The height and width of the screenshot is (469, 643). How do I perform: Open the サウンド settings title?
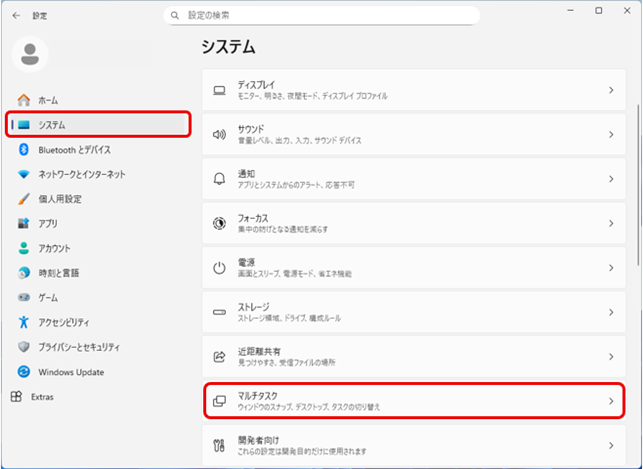251,129
